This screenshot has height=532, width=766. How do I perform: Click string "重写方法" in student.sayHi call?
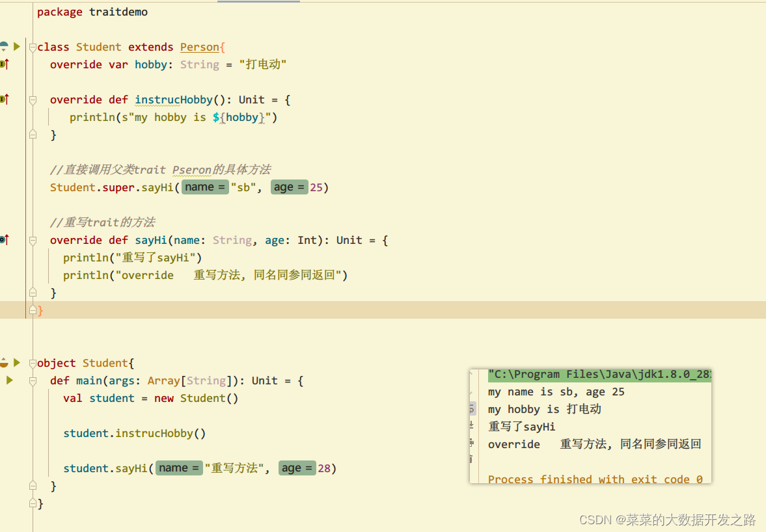[234, 468]
